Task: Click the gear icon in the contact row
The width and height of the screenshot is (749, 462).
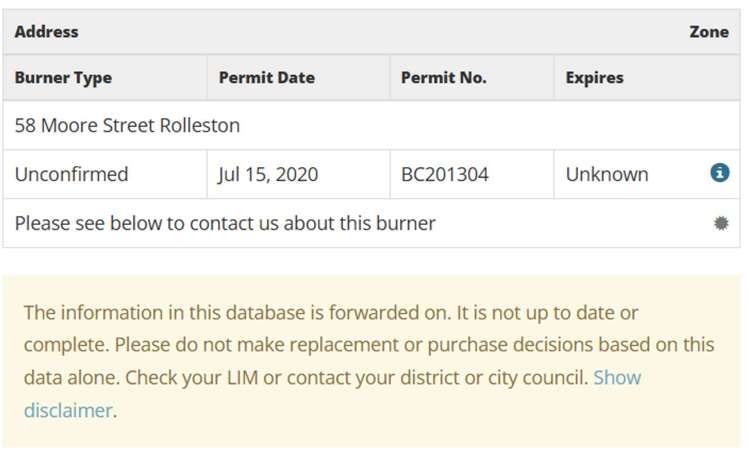Action: tap(720, 223)
